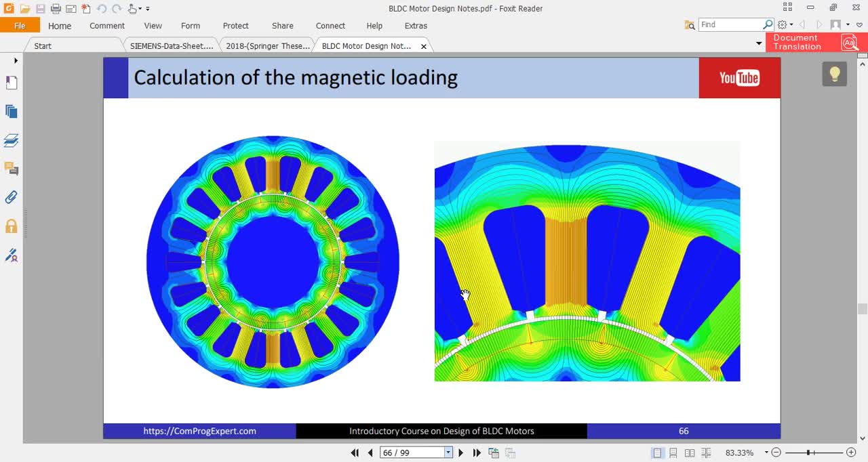
Task: Collapse the ribbon using the chevron icon
Action: (x=859, y=24)
